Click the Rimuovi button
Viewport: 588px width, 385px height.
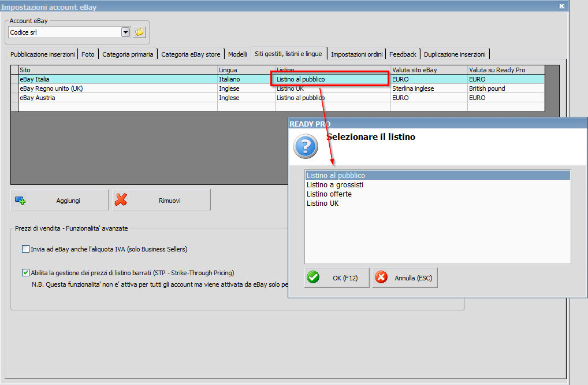tap(162, 200)
